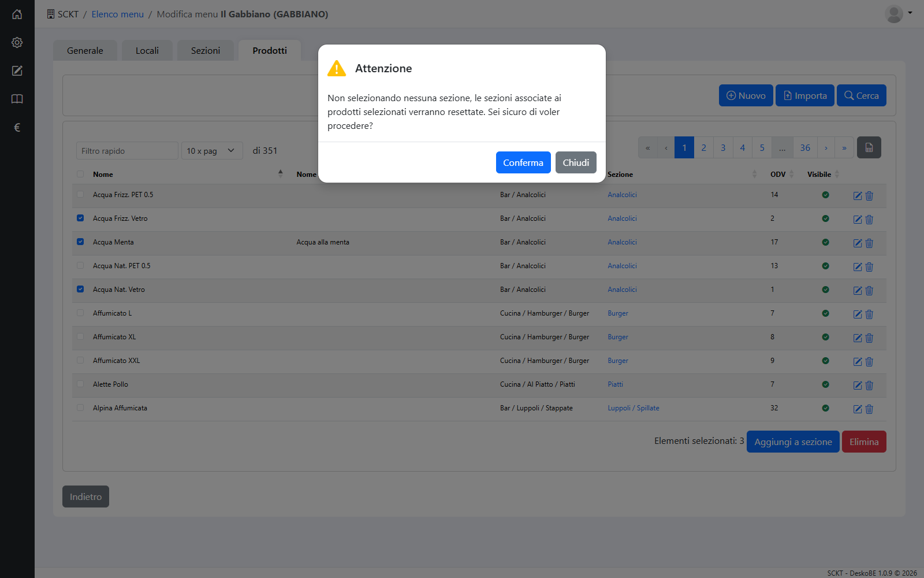Open the euro pricing icon in the sidebar
The height and width of the screenshot is (578, 924).
click(x=17, y=128)
